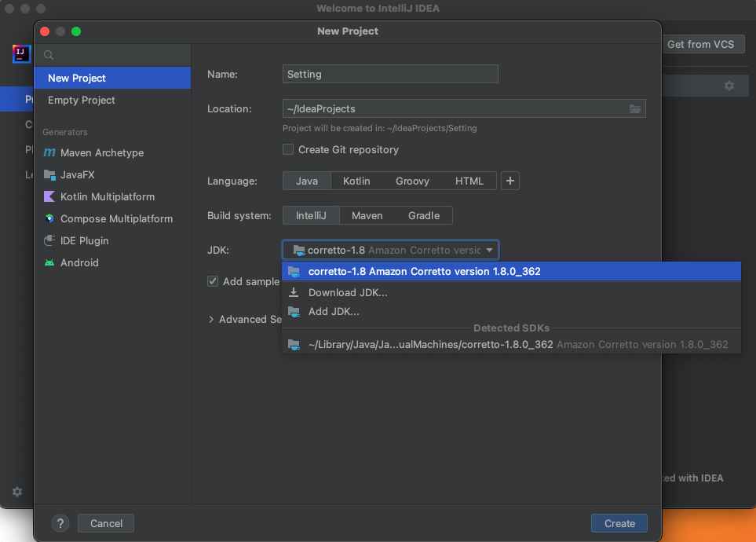Click the Detected SDKs header text
Screen dimensions: 756x542
point(511,328)
